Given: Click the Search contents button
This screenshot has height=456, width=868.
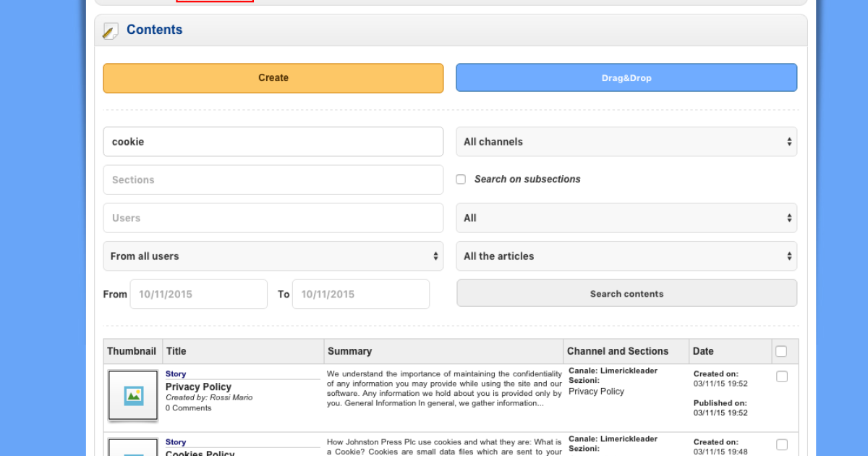Looking at the screenshot, I should point(626,294).
